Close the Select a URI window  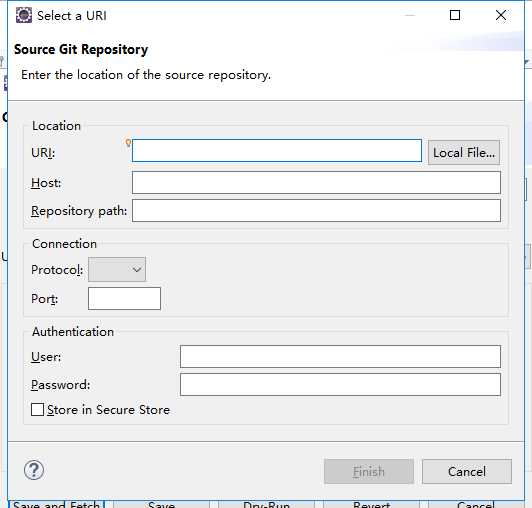pyautogui.click(x=501, y=15)
